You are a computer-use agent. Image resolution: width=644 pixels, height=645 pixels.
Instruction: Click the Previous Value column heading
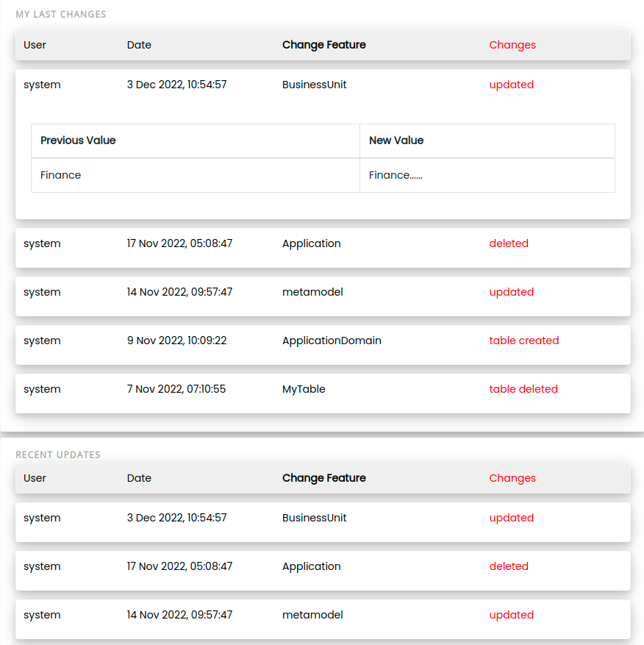196,140
